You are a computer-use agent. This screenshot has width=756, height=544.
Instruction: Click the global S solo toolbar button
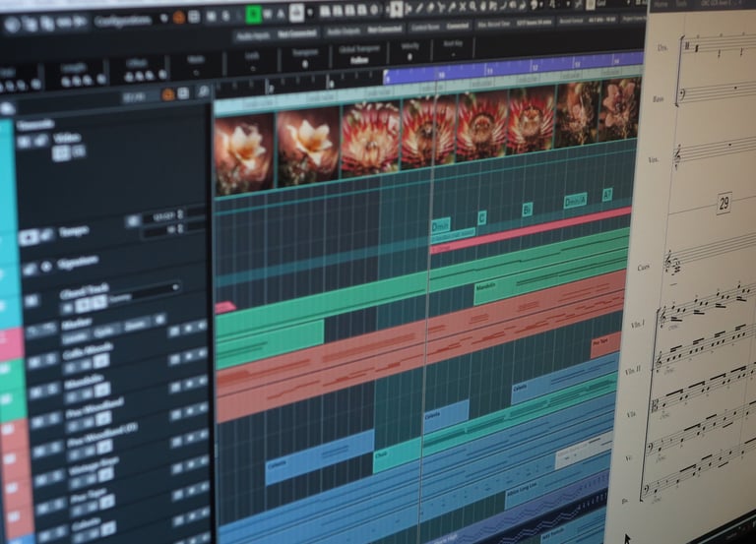(225, 16)
